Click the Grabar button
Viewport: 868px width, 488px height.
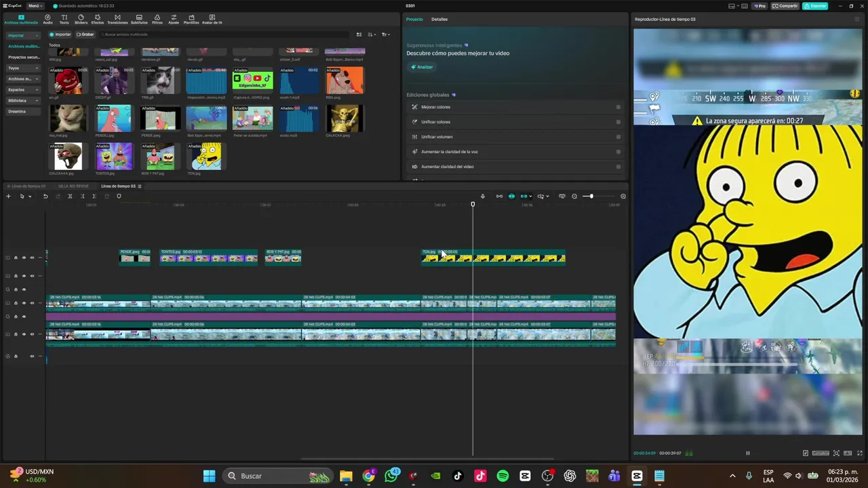pyautogui.click(x=85, y=35)
